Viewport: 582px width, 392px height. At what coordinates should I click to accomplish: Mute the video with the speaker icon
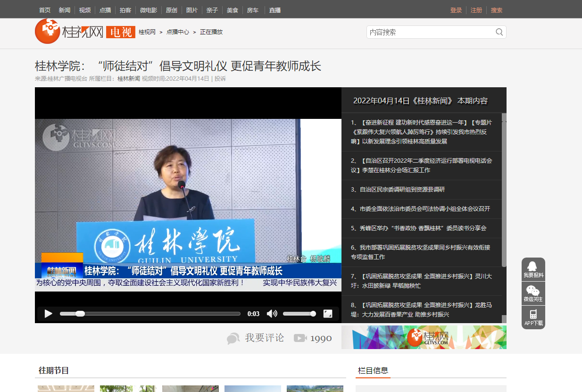pos(272,314)
